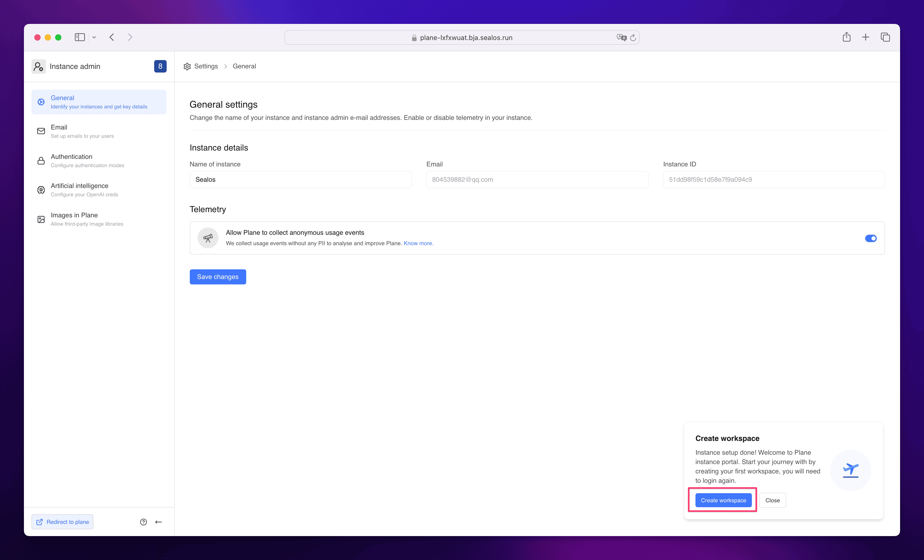Click the Email field with 804539882@qq.com
Viewport: 924px width, 560px height.
537,180
